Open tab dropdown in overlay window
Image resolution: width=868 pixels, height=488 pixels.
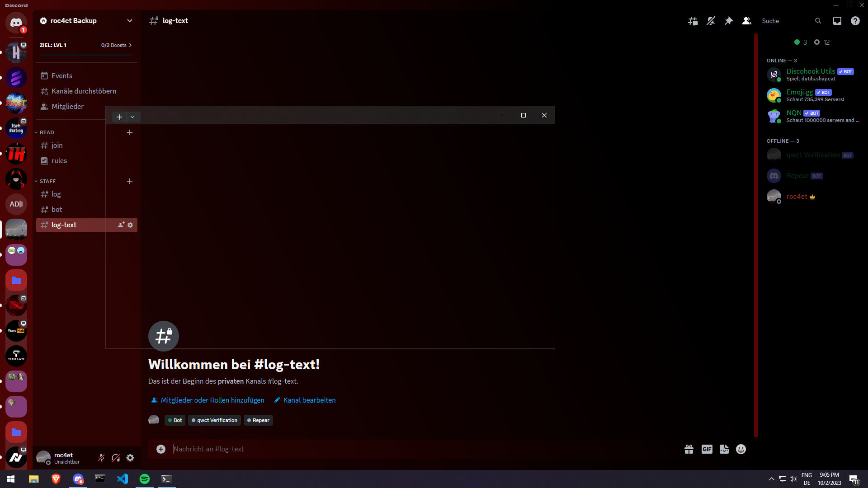coord(132,117)
